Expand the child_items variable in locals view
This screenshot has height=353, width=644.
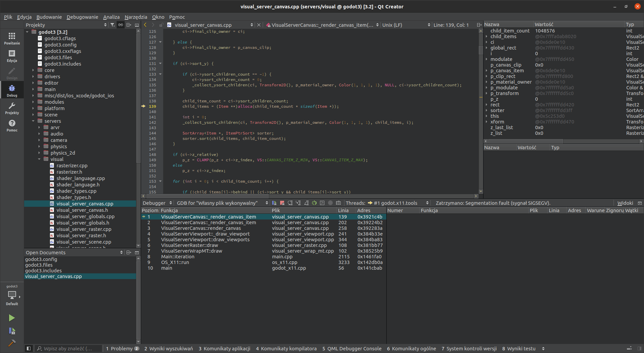(487, 36)
